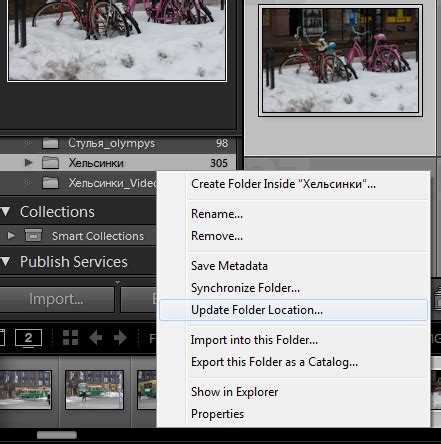Choose Import into this Folder...
441x444 pixels.
pos(293,340)
